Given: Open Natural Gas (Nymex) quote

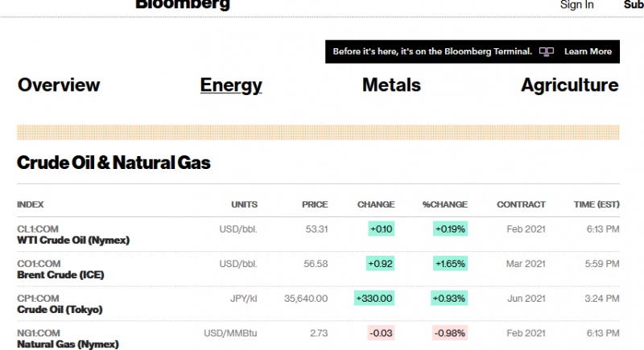Looking at the screenshot, I should pos(68,344).
